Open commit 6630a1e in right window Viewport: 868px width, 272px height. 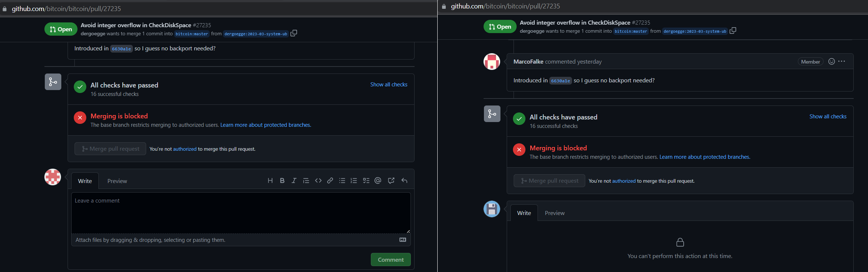560,80
